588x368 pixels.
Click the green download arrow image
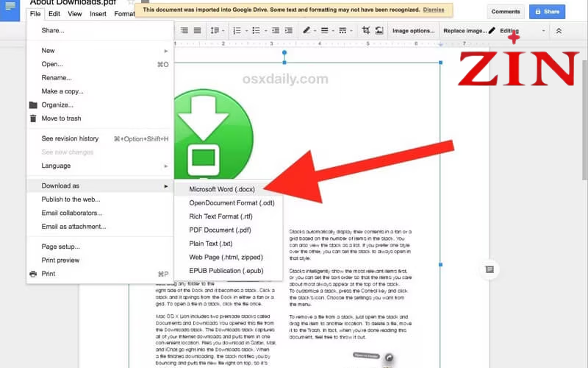tap(213, 133)
